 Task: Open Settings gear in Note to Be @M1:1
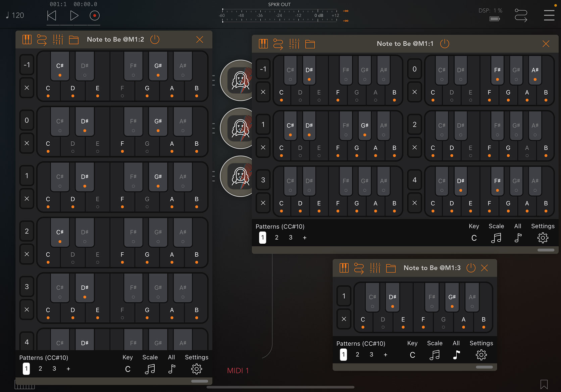tap(543, 238)
